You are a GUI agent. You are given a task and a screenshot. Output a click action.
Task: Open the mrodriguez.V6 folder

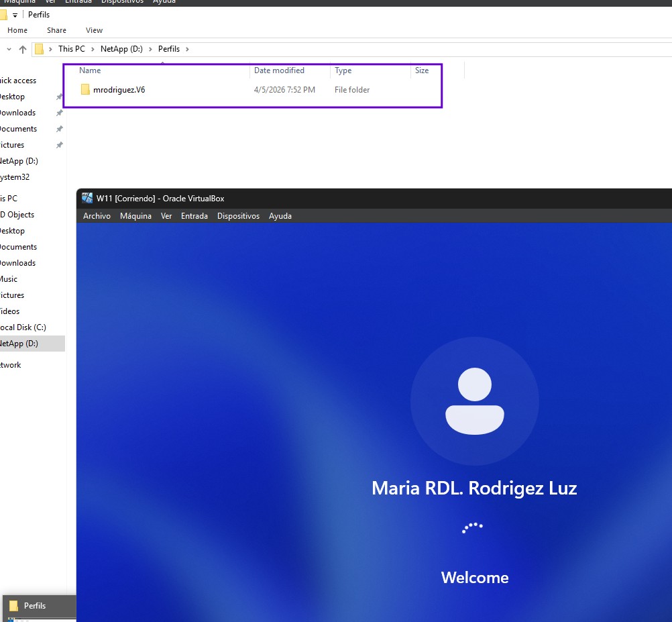coord(118,90)
